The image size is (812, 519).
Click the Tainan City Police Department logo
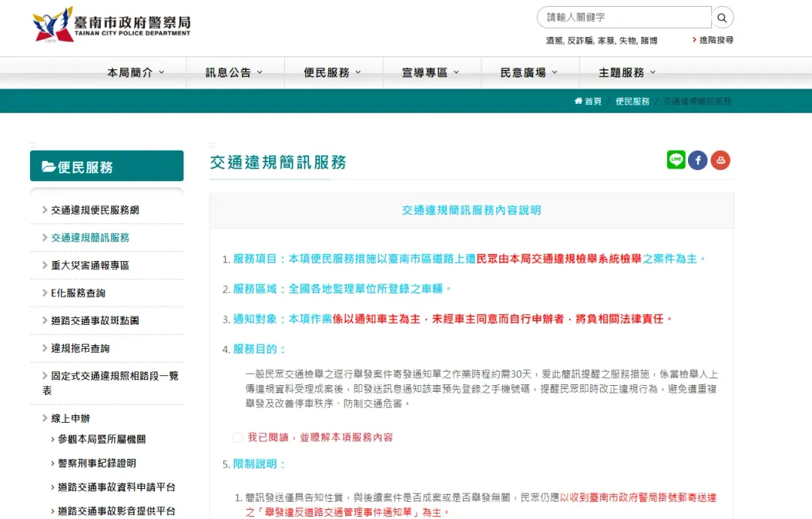point(111,24)
